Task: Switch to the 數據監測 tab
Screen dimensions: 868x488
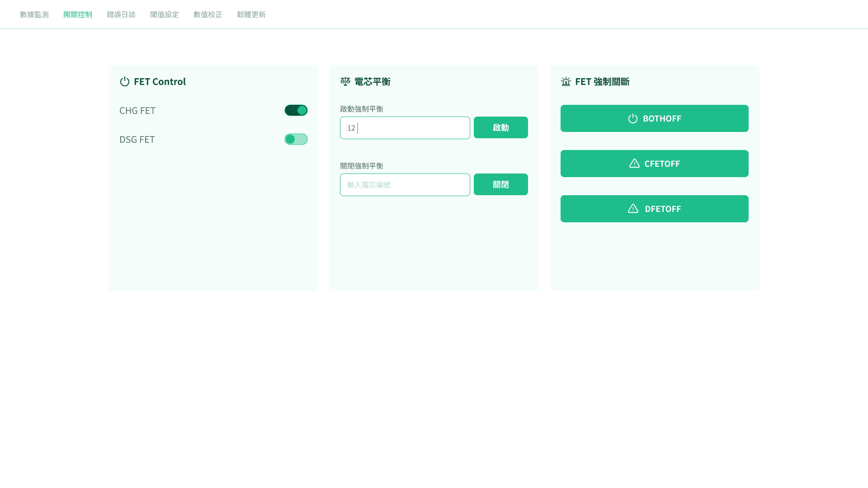Action: click(x=33, y=14)
